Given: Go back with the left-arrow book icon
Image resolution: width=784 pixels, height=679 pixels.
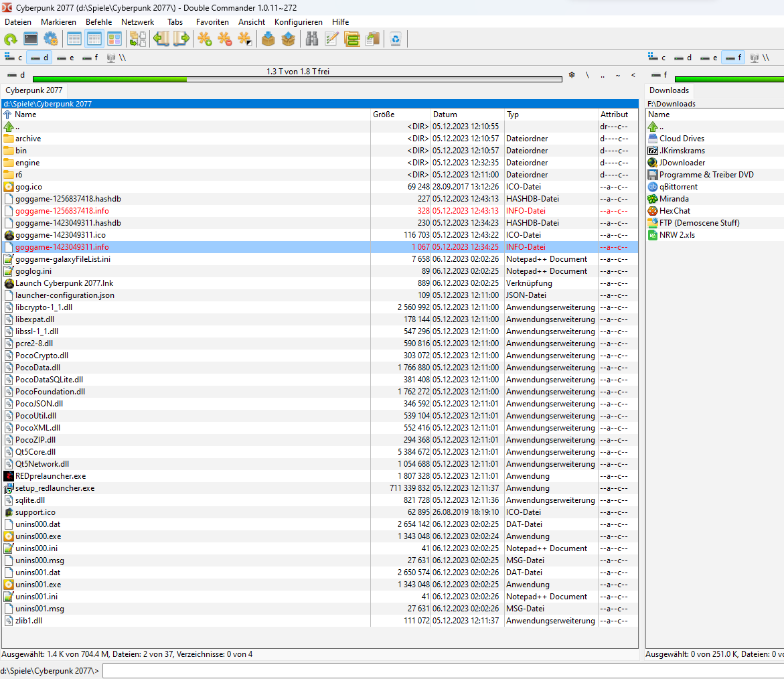Looking at the screenshot, I should [161, 39].
